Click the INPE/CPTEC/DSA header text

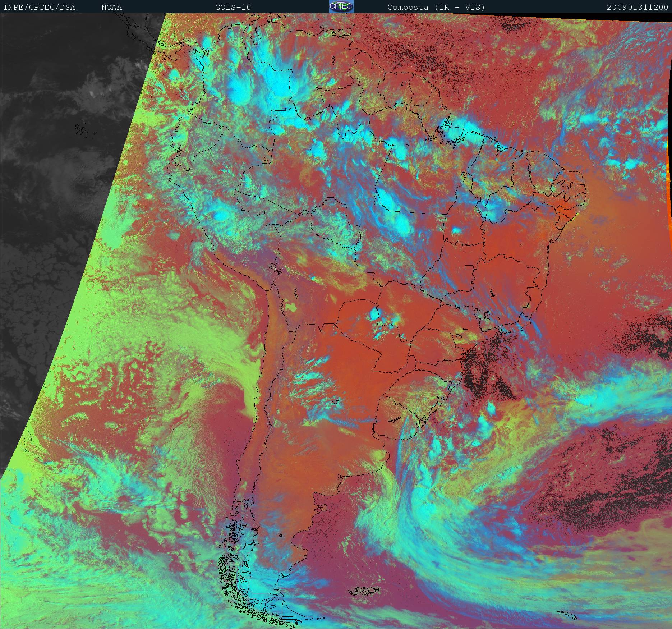click(x=39, y=8)
